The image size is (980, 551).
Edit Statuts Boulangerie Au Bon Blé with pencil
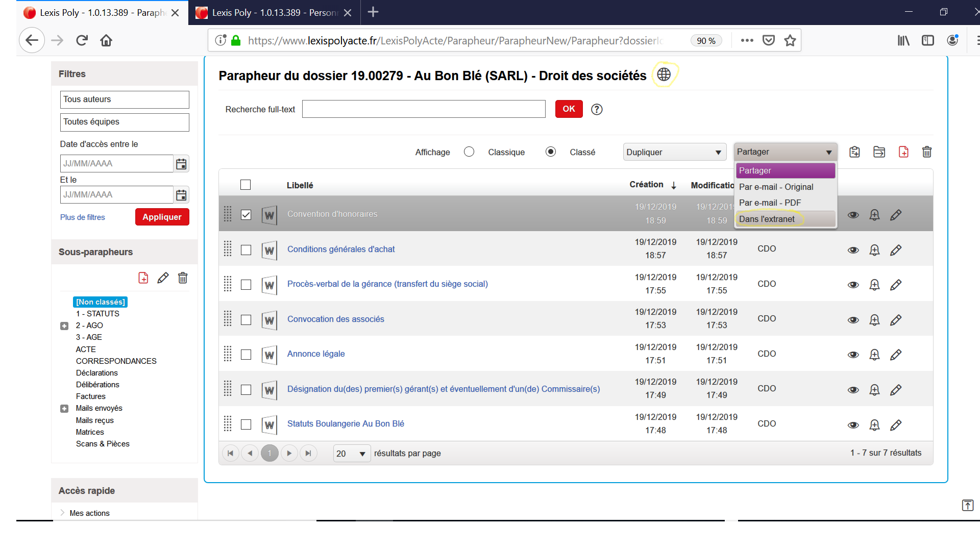[x=896, y=425]
